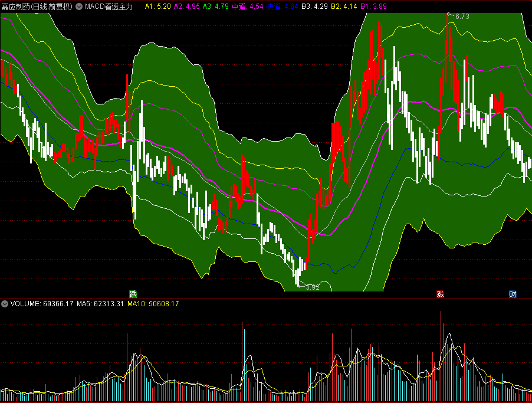This screenshot has height=403, width=532.
Task: Select the white B3: 4.29 label
Action: point(314,6)
